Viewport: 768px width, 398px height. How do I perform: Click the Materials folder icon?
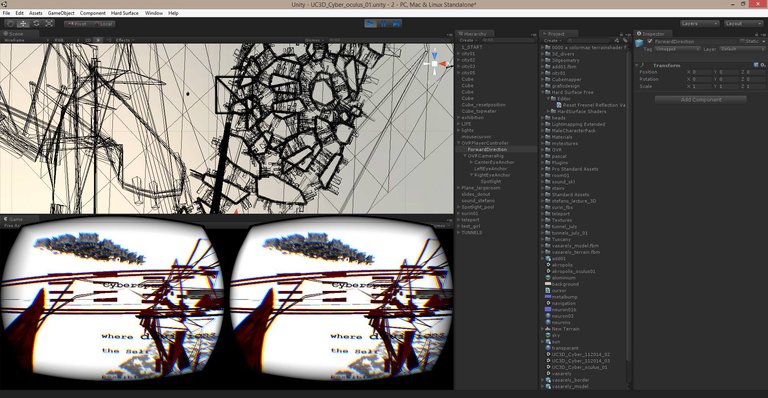[x=548, y=137]
